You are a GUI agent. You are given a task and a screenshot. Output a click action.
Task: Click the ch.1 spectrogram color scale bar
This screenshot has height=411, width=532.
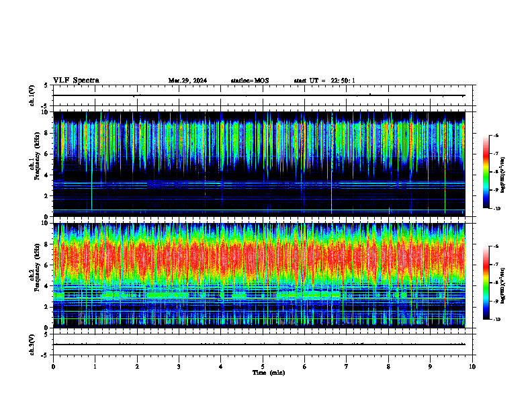click(x=486, y=172)
